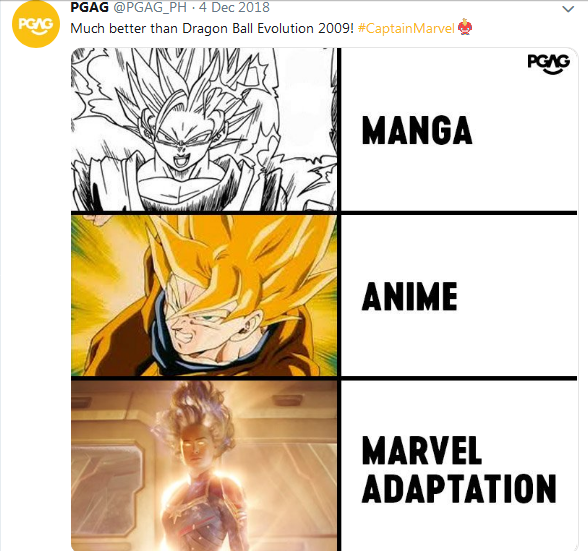Expand the tweet options chevron menu
Viewport: 588px width, 551px height.
click(568, 9)
